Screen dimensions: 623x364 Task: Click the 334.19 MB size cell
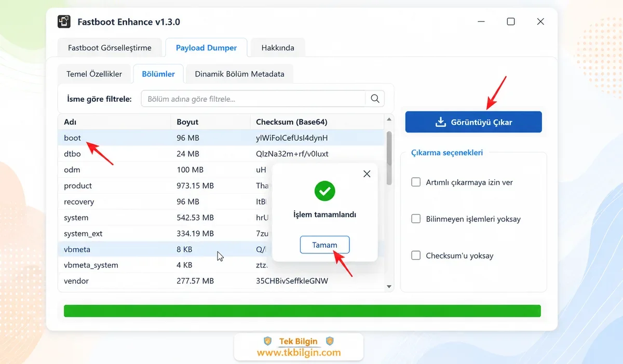[x=195, y=233]
